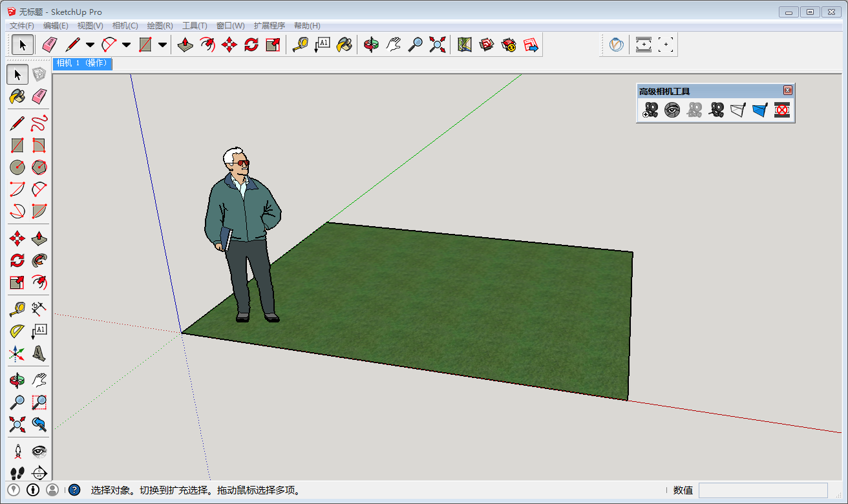The image size is (848, 504).
Task: Open the 工具(T) menu
Action: click(195, 26)
